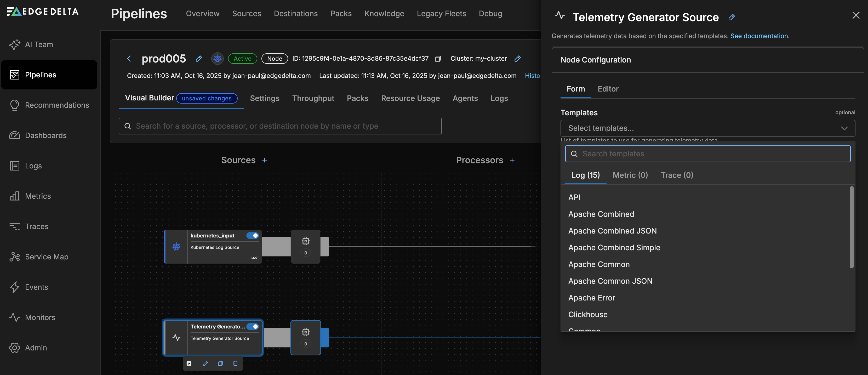The image size is (868, 375).
Task: Go back using the chevron beside prod005
Action: [x=129, y=59]
